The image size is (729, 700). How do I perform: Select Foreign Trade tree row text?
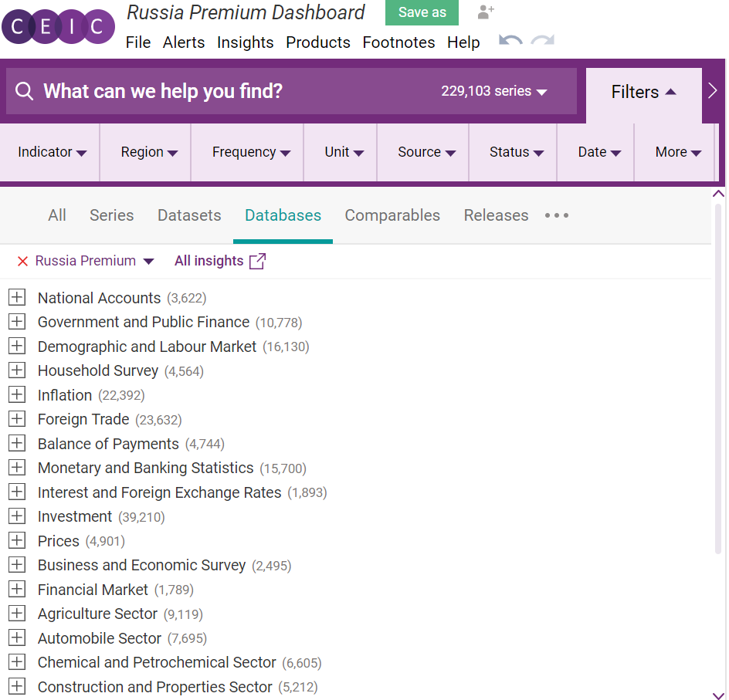[83, 419]
